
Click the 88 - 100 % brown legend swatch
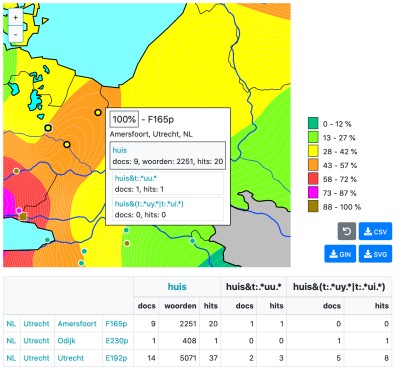point(313,207)
